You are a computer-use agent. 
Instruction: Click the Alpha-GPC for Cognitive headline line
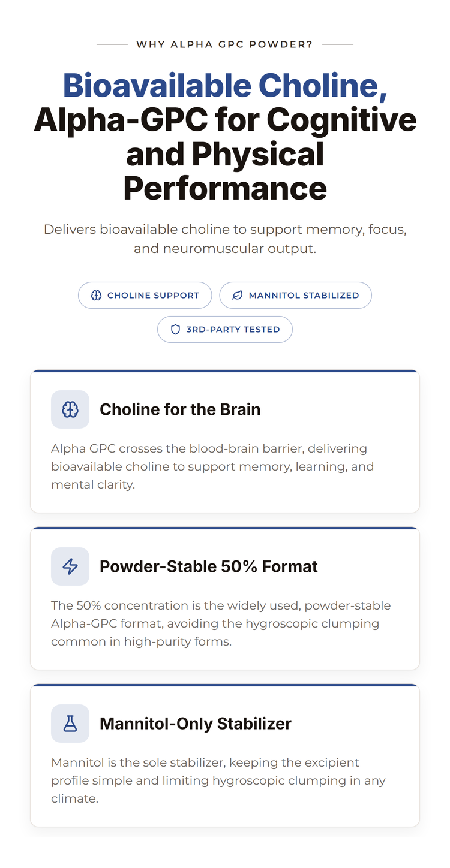coord(225,119)
